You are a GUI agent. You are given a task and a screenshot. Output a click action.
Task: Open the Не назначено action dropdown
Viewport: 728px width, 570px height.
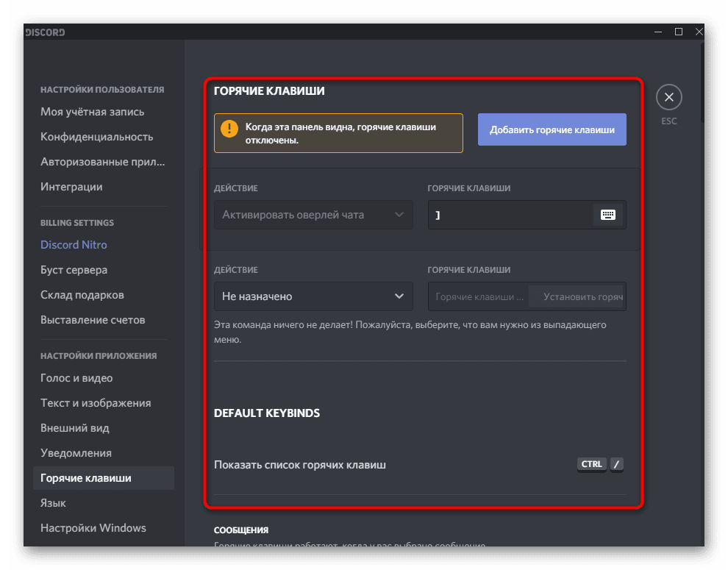tap(313, 296)
